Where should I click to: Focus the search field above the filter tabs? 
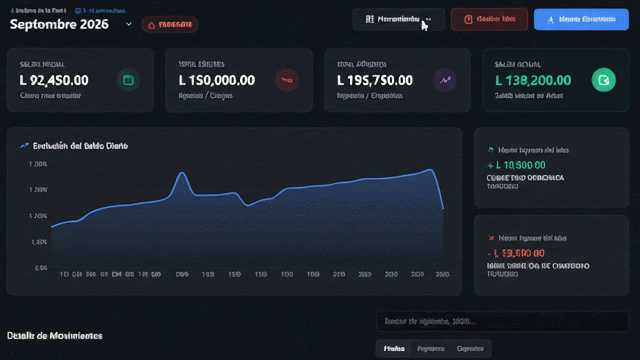click(502, 322)
